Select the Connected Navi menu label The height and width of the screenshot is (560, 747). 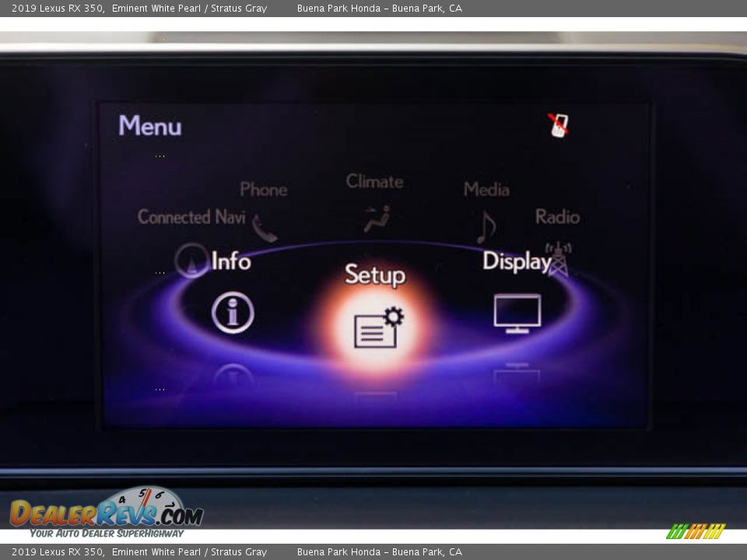(x=191, y=217)
